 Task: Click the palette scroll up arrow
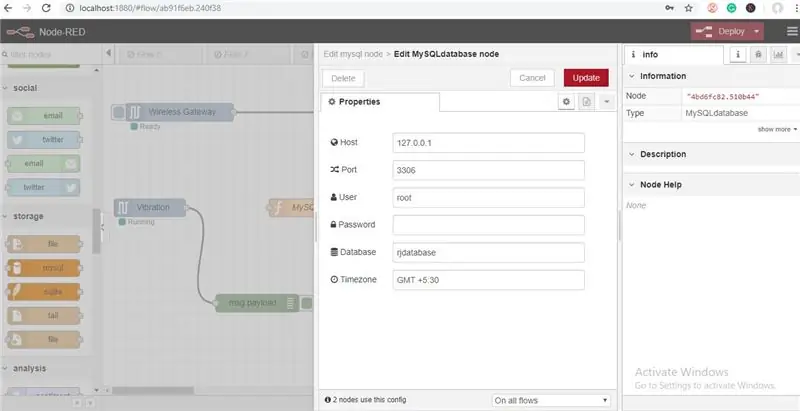(x=97, y=70)
